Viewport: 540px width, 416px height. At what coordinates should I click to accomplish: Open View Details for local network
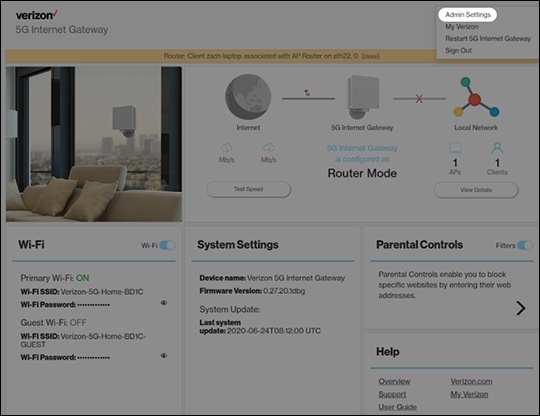point(476,190)
